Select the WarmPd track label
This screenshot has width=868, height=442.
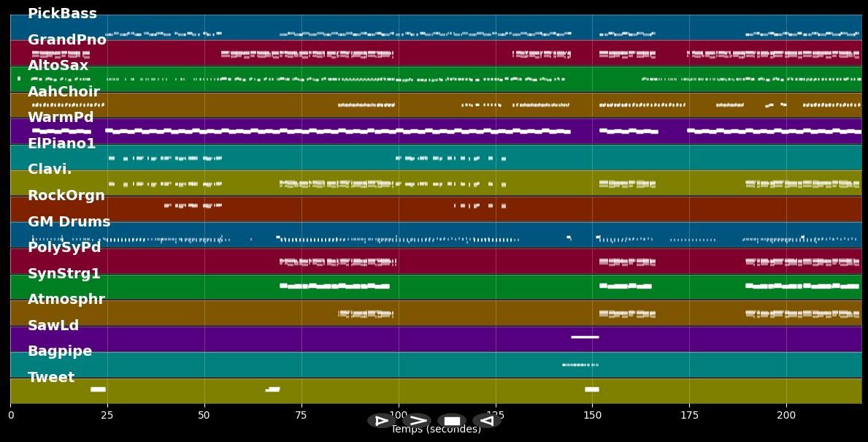[61, 118]
